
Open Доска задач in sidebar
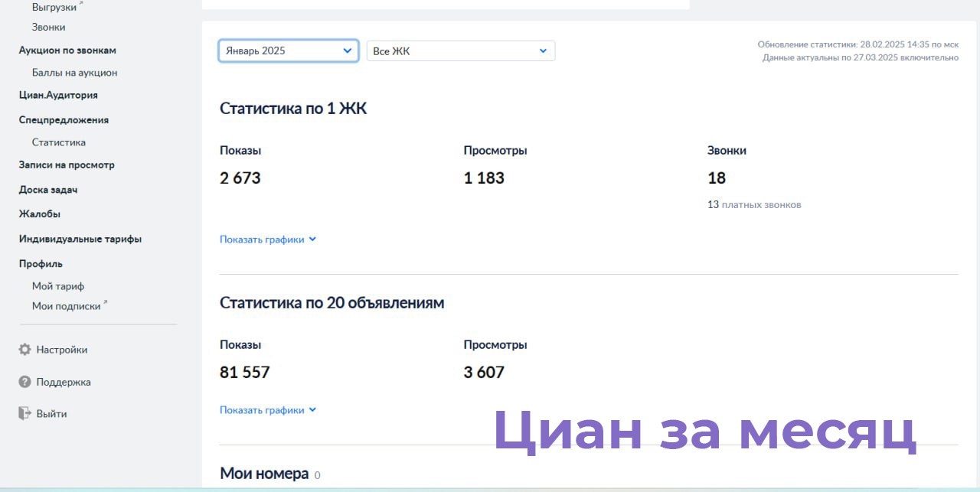[48, 190]
